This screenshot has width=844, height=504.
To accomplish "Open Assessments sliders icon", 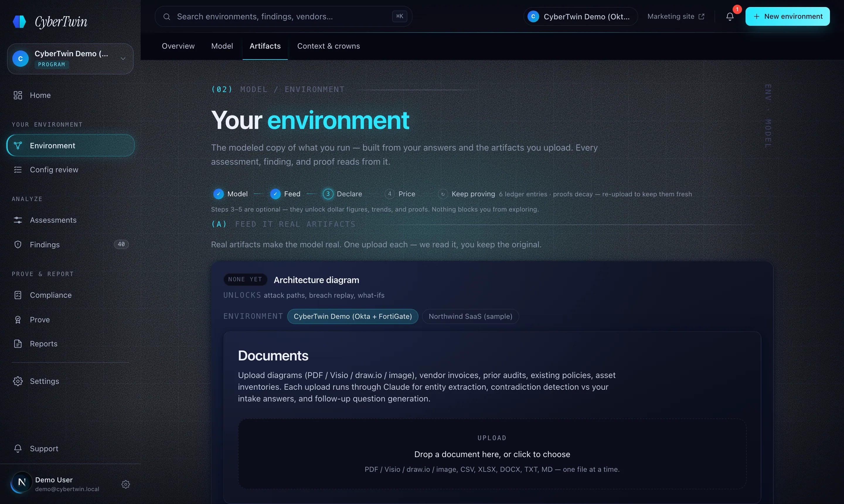I will 18,220.
